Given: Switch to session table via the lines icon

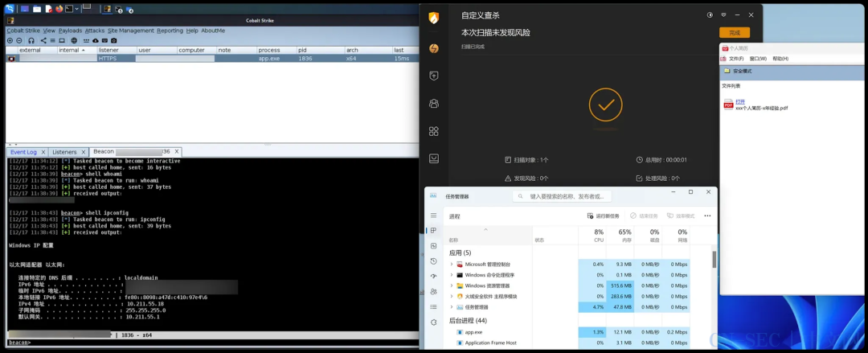Looking at the screenshot, I should click(52, 40).
